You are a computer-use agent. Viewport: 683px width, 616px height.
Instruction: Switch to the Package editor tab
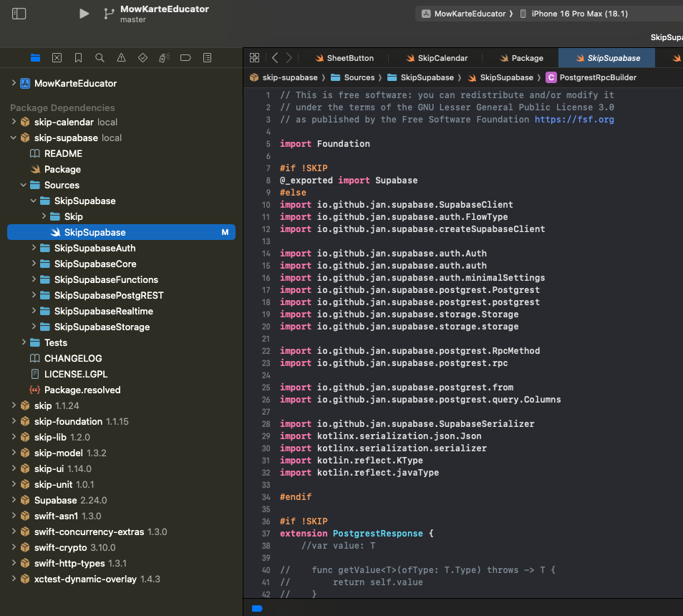click(521, 58)
